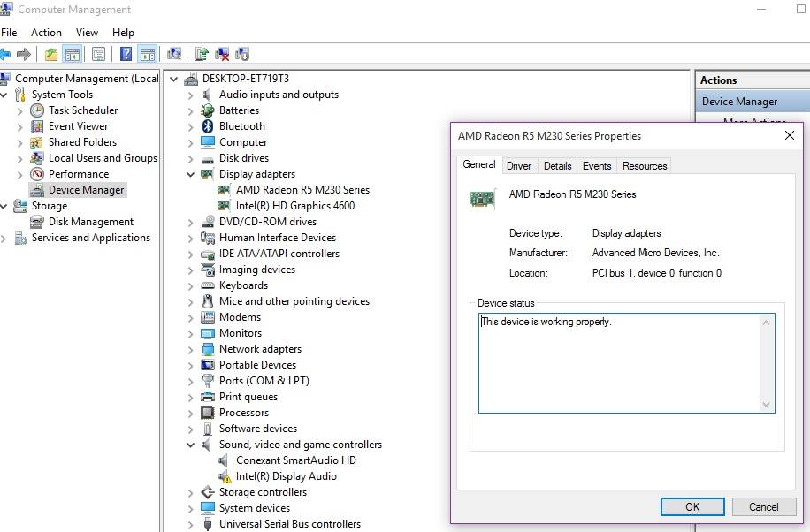Collapse the Display adapters category

coord(191,174)
